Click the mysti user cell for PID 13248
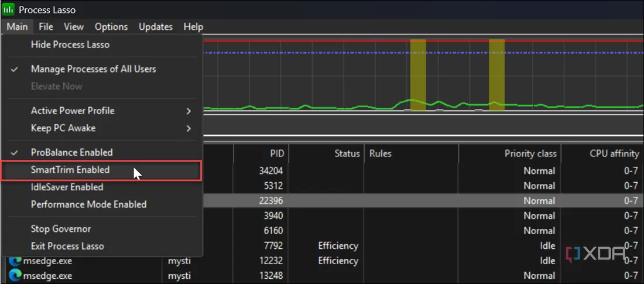This screenshot has width=644, height=284. 180,276
